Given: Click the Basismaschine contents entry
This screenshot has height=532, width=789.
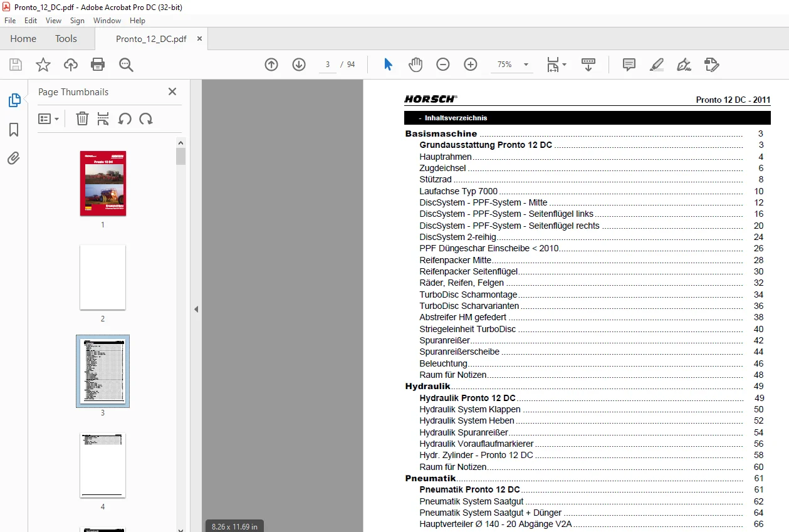Looking at the screenshot, I should 441,133.
